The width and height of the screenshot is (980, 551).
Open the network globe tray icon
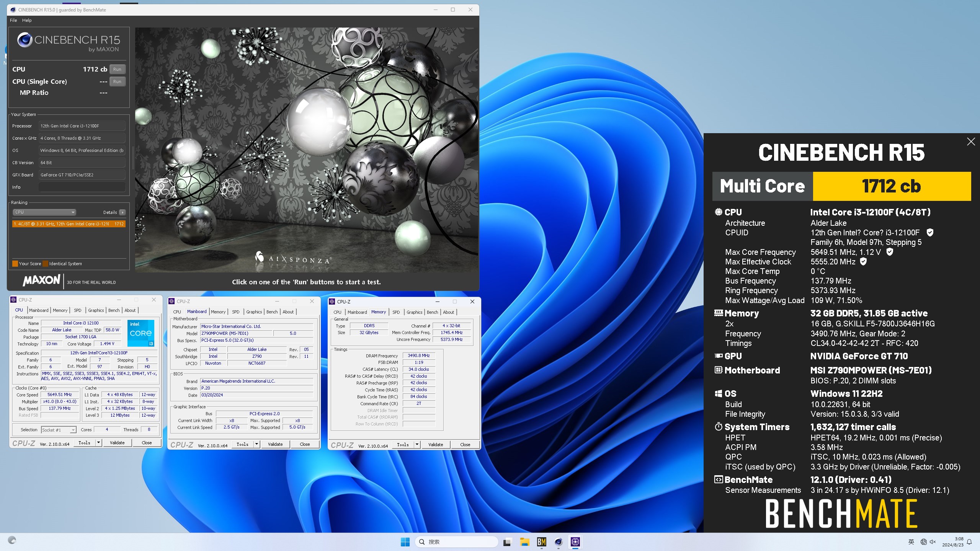(924, 542)
